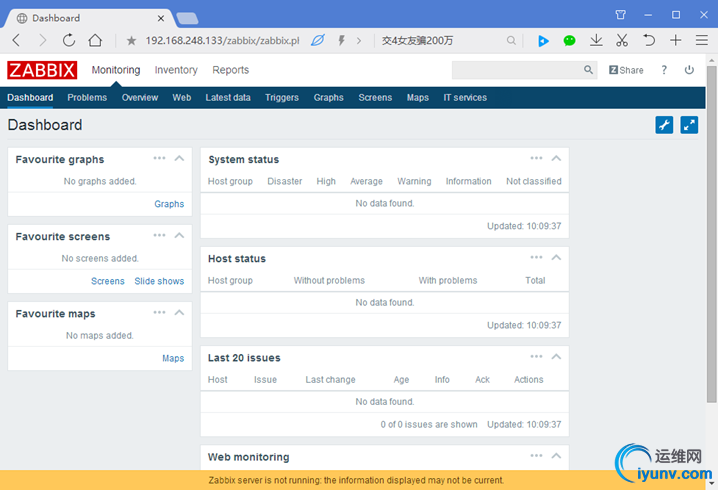718x490 pixels.
Task: Go to Graphs submenu in navigation bar
Action: tap(328, 98)
